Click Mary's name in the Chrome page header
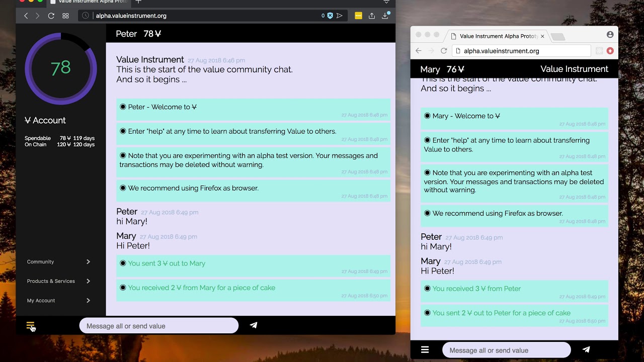Image resolution: width=644 pixels, height=362 pixels. click(430, 69)
